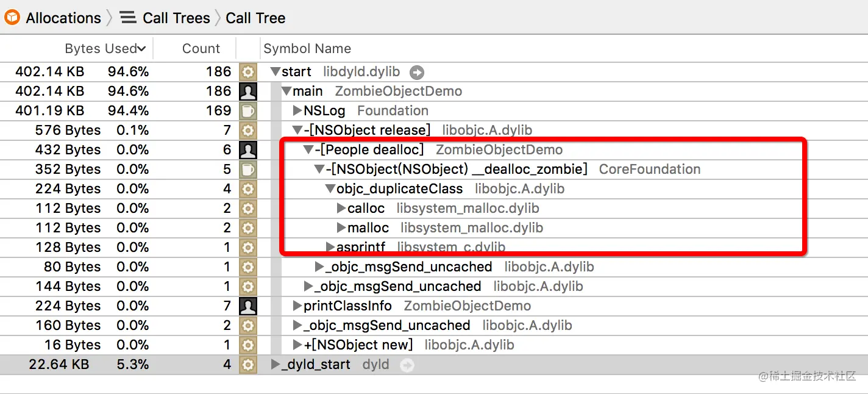
Task: Click the user-code icon beside main row
Action: [247, 91]
